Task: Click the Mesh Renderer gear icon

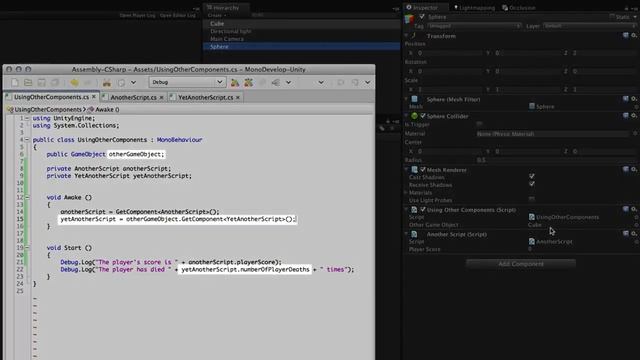Action: point(634,169)
